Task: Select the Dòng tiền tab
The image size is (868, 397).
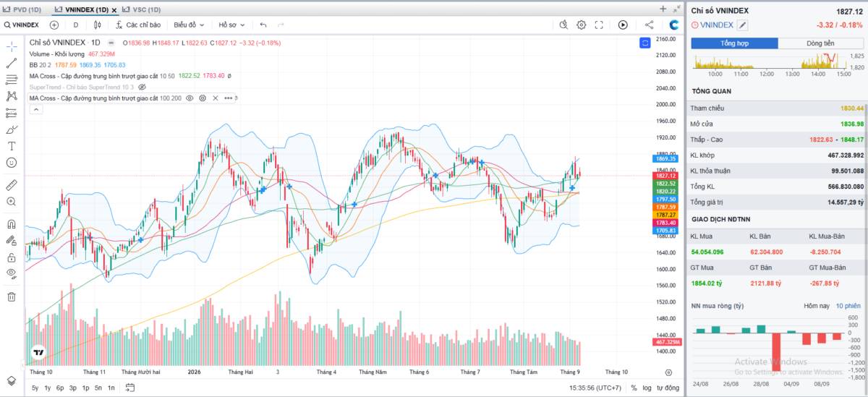Action: coord(820,43)
